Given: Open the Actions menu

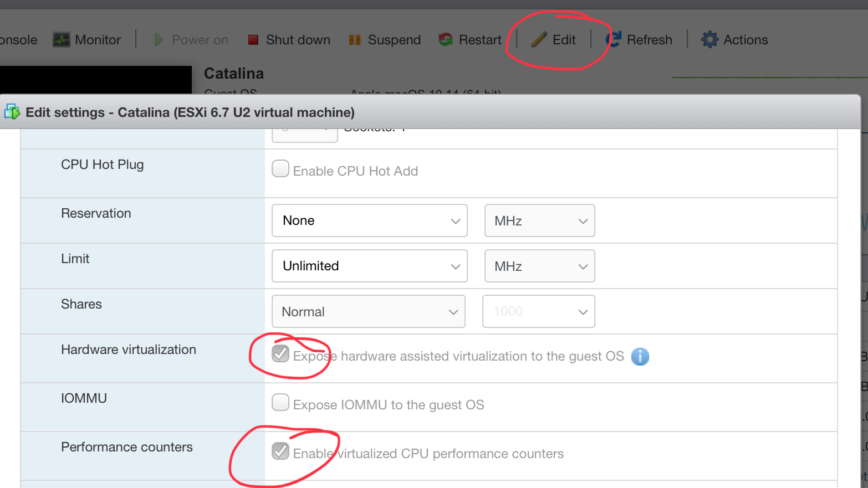Looking at the screenshot, I should point(745,40).
